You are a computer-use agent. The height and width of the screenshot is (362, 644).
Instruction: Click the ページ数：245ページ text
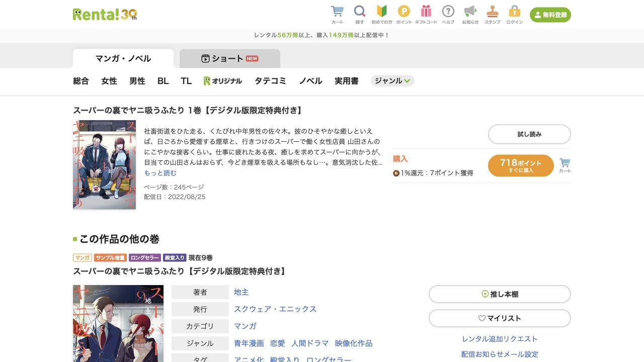[174, 187]
